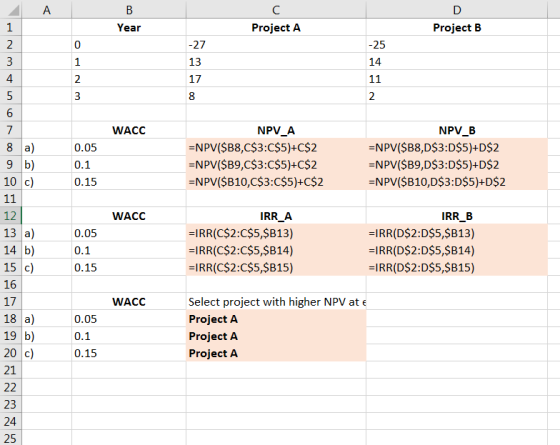Click the IRR_A header cell

(276, 216)
